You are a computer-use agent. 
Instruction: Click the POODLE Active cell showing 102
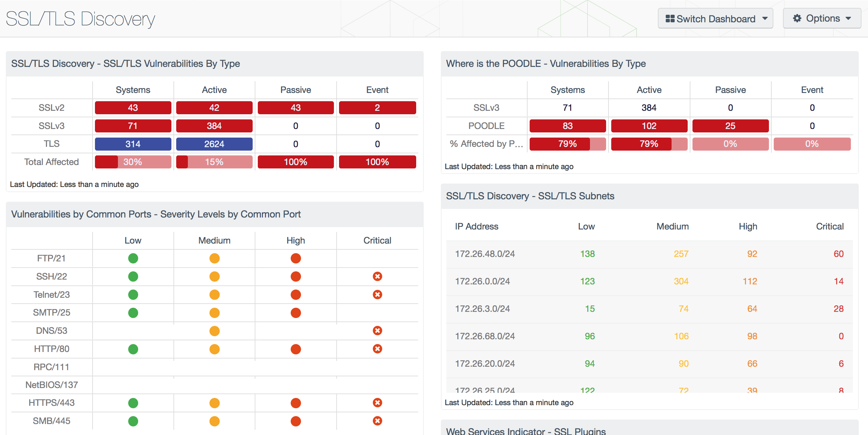[649, 126]
